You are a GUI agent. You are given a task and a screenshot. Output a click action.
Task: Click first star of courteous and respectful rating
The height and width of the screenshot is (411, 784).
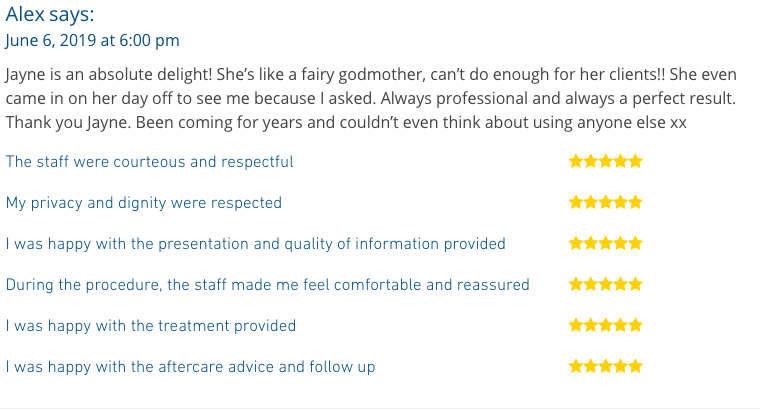[x=576, y=162]
